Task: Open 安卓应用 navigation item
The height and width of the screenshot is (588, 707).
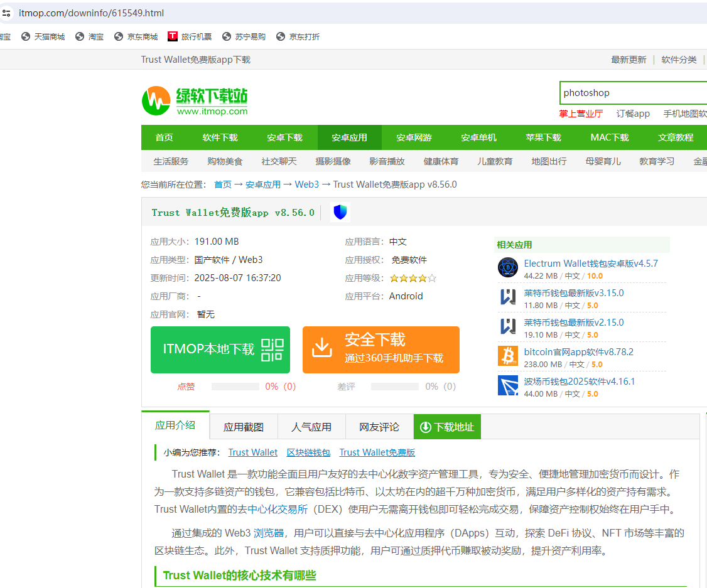Action: point(350,137)
